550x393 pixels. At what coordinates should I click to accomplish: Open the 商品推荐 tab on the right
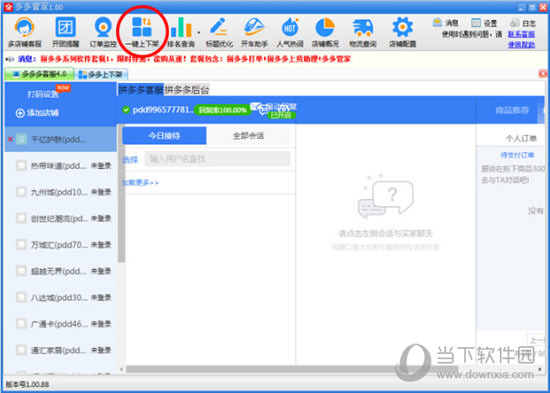pyautogui.click(x=512, y=110)
